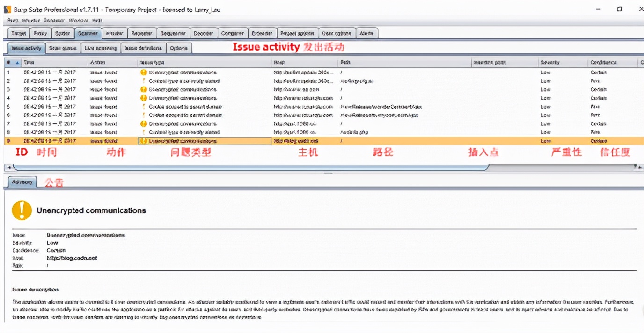This screenshot has width=644, height=333.
Task: Click the exclamation icon in issue row 5
Action: (144, 107)
